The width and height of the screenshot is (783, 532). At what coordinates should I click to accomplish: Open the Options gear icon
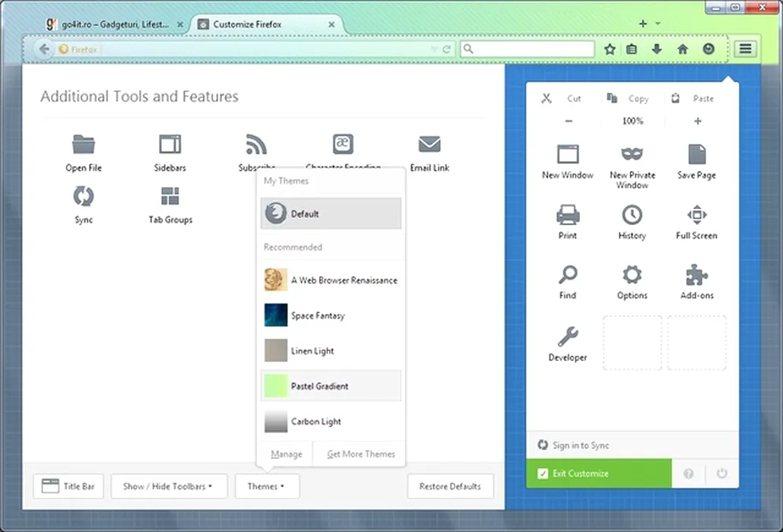coord(632,275)
